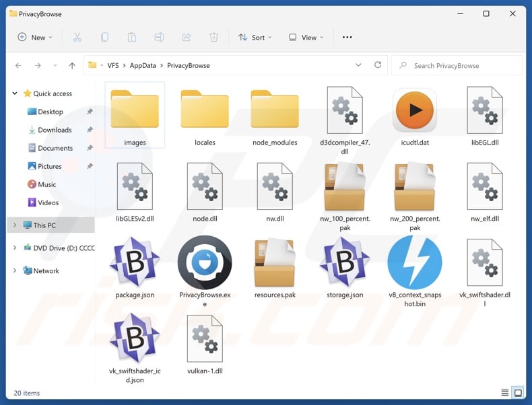Open the Sort dropdown menu

tap(255, 38)
